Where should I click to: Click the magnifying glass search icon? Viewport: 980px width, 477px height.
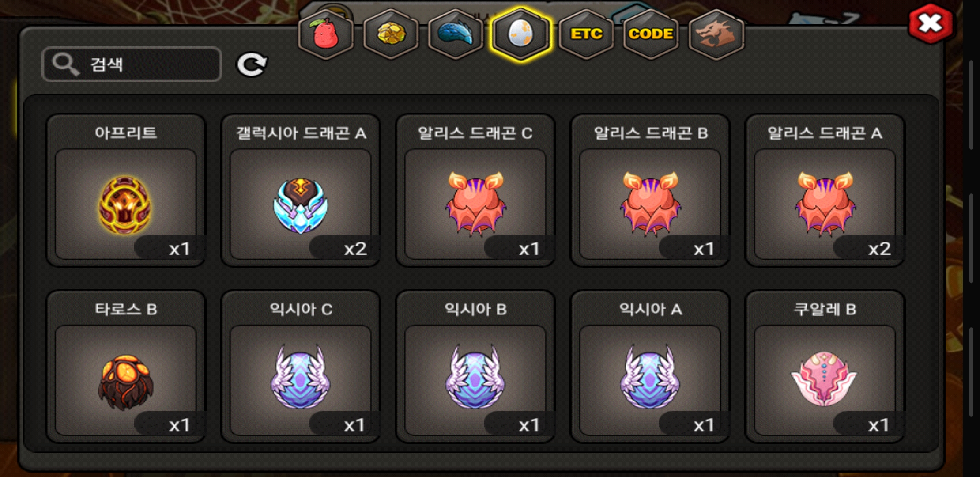66,64
